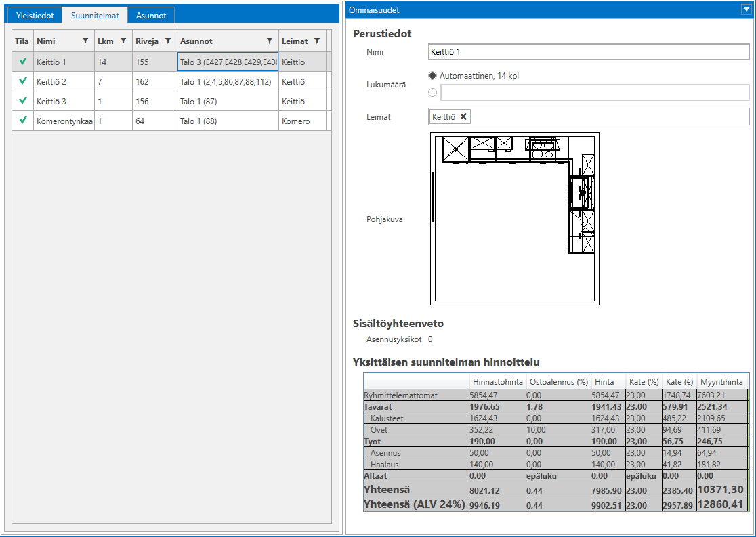Screen dimensions: 756x537
Task: Select the Automaattinen, 14 kpl radio button
Action: point(432,76)
